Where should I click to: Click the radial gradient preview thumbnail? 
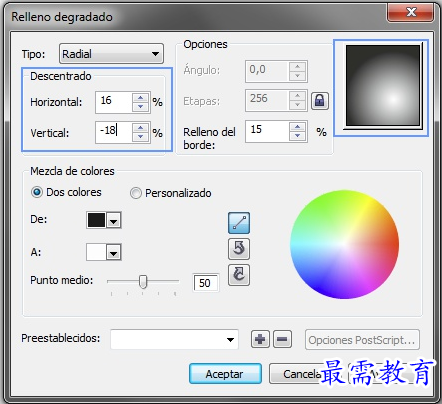point(383,86)
